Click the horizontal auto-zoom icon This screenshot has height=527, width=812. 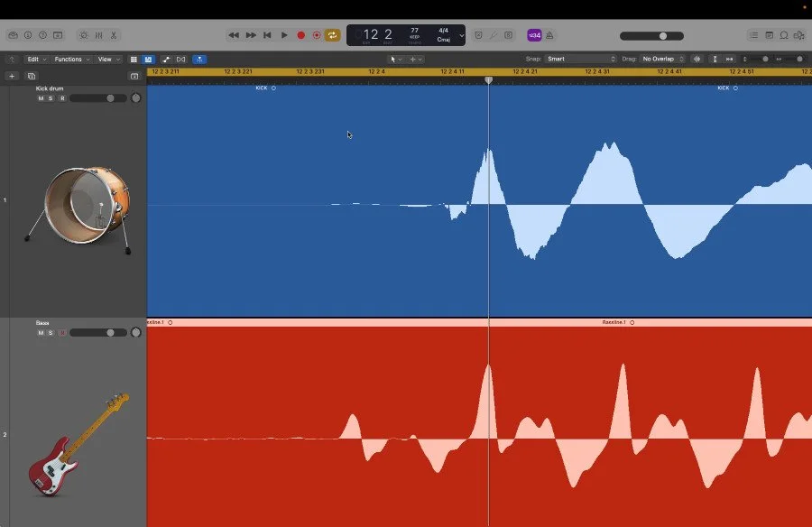[729, 59]
